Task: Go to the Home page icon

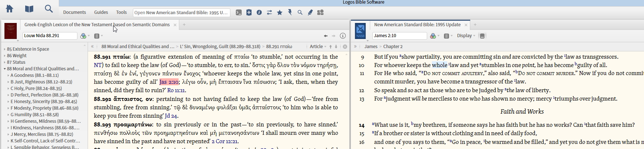Action: click(9, 9)
